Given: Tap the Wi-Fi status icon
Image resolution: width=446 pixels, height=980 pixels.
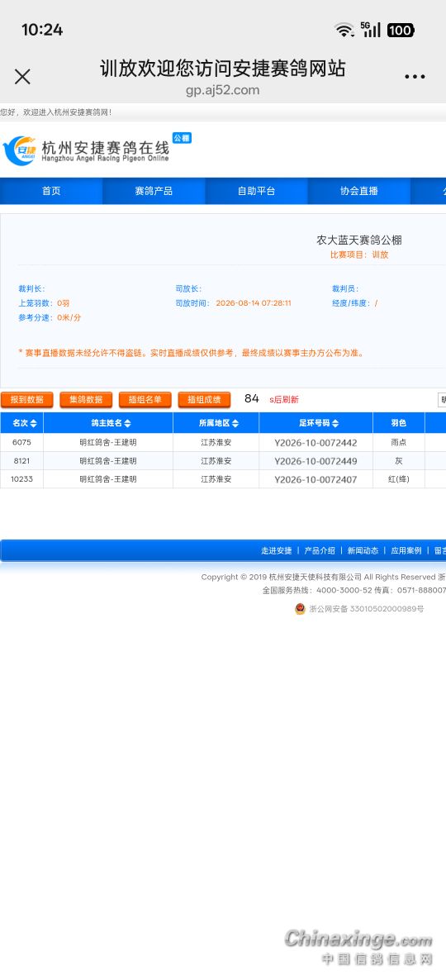Looking at the screenshot, I should tap(344, 30).
